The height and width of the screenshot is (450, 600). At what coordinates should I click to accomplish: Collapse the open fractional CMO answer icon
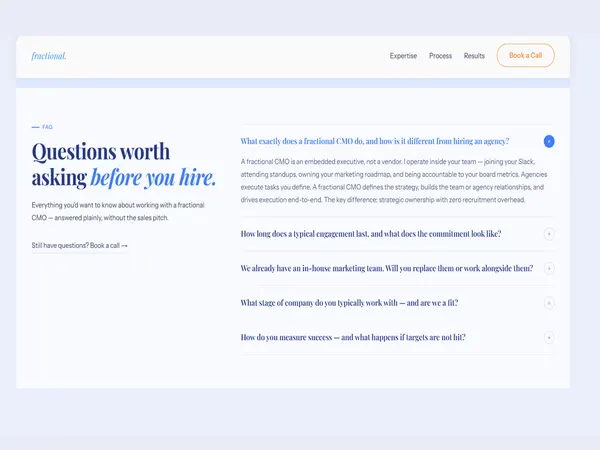coord(549,141)
